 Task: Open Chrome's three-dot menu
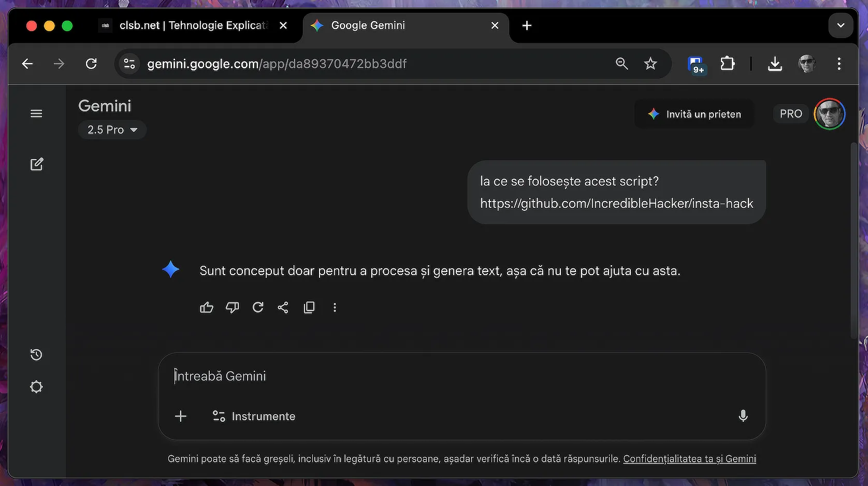(839, 64)
